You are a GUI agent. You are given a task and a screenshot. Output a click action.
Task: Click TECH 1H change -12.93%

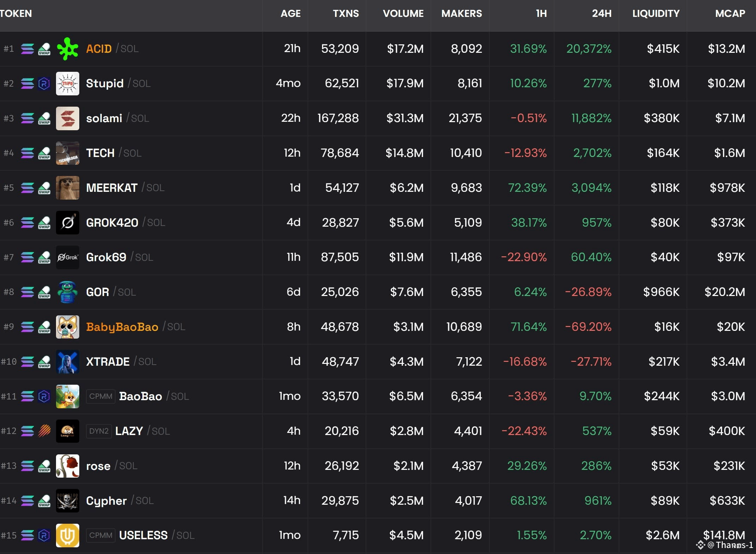[525, 153]
